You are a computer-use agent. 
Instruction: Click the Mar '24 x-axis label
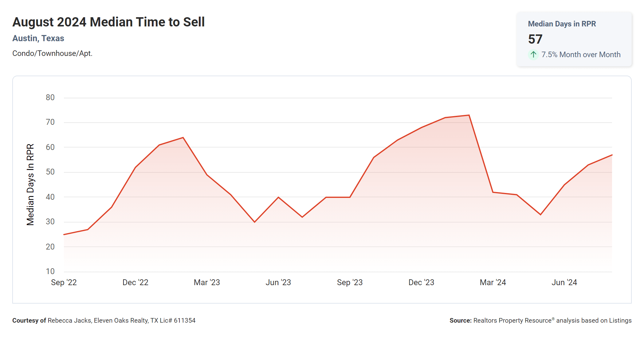(493, 282)
